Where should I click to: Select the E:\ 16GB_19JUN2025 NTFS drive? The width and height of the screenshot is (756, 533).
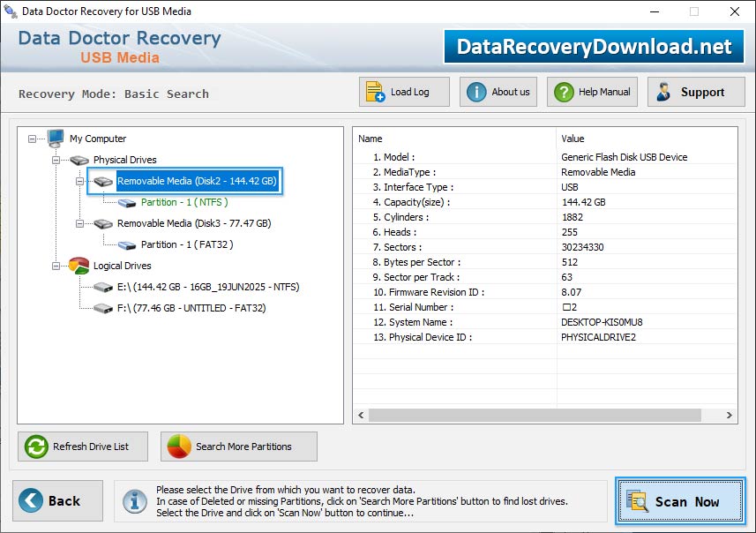208,287
